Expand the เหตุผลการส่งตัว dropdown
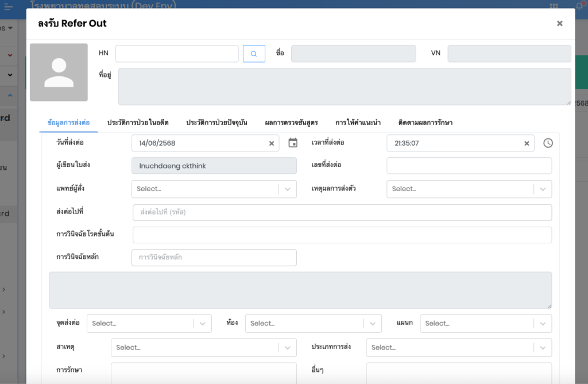The height and width of the screenshot is (384, 588). point(543,189)
